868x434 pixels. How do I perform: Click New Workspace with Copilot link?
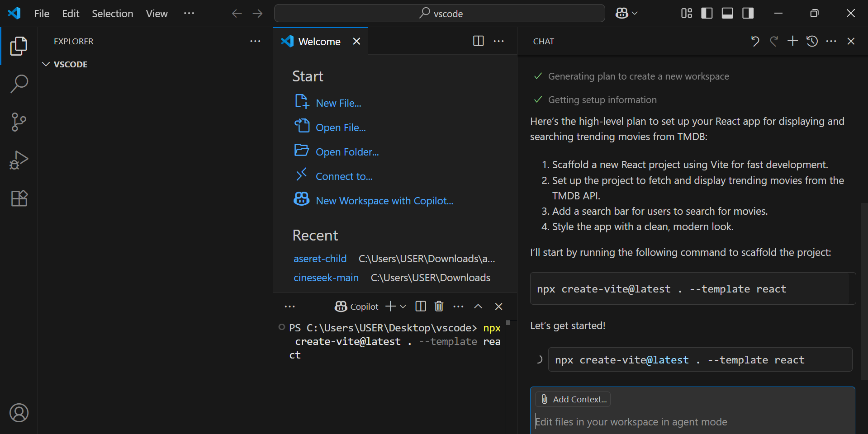(384, 201)
